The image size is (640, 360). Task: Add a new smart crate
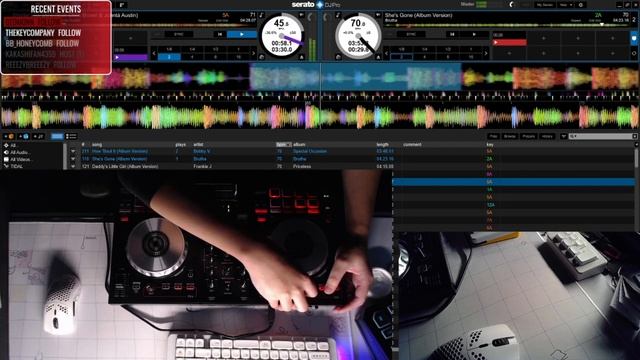(23, 136)
